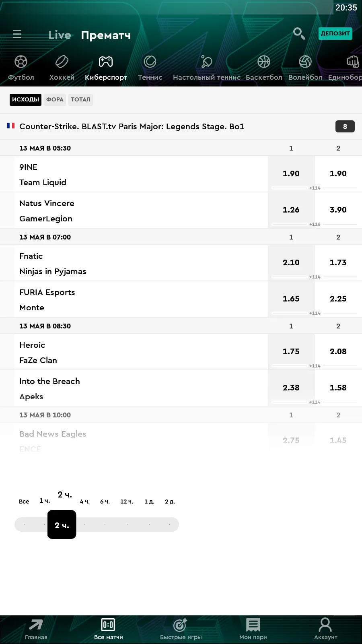Expand more markets +114 for Fnatic match
The image size is (362, 644).
coord(315,277)
